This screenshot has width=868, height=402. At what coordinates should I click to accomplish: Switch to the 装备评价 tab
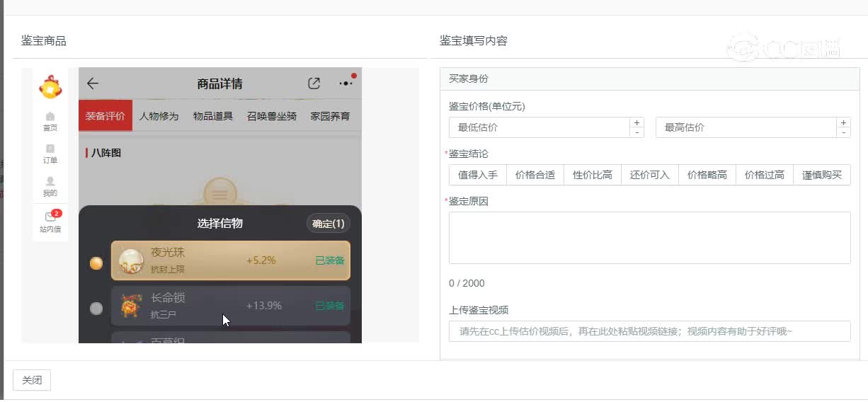tap(105, 115)
